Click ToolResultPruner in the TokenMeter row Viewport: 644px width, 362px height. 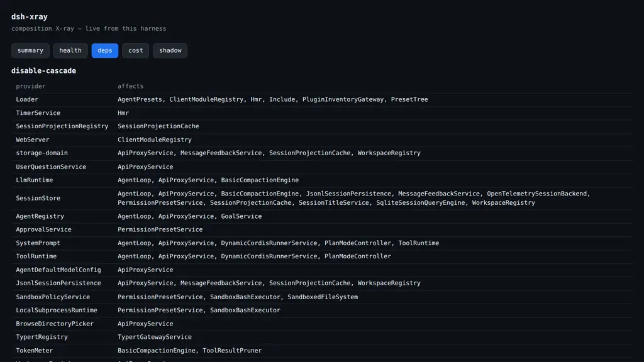click(232, 350)
